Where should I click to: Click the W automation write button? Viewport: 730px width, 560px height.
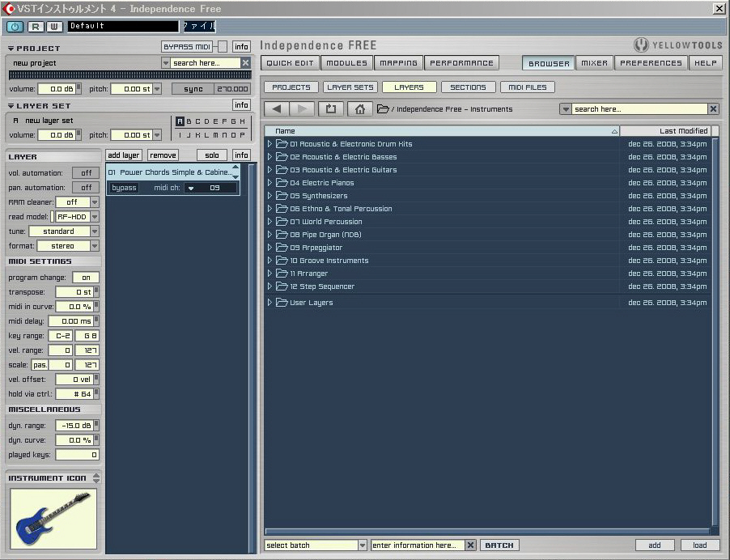[x=54, y=27]
